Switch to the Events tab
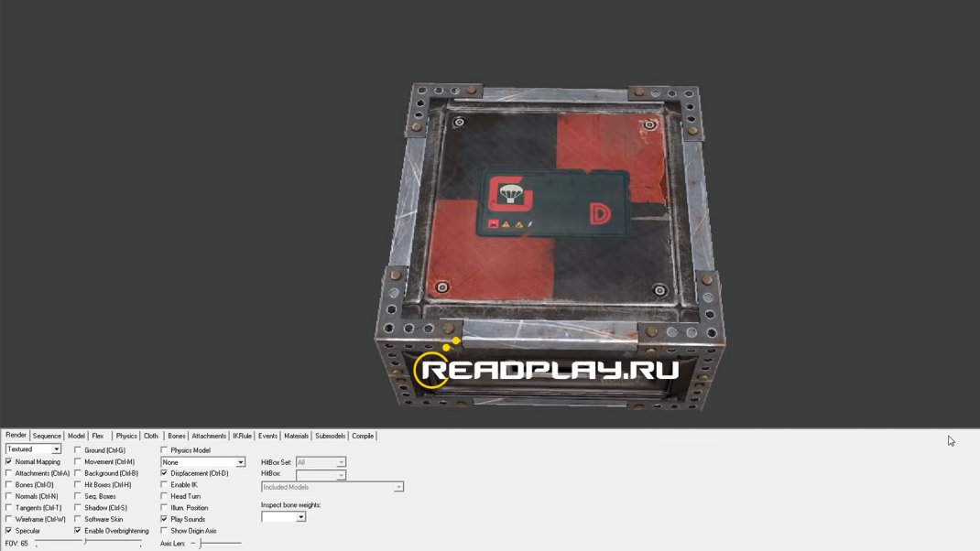The height and width of the screenshot is (551, 980). (x=268, y=436)
